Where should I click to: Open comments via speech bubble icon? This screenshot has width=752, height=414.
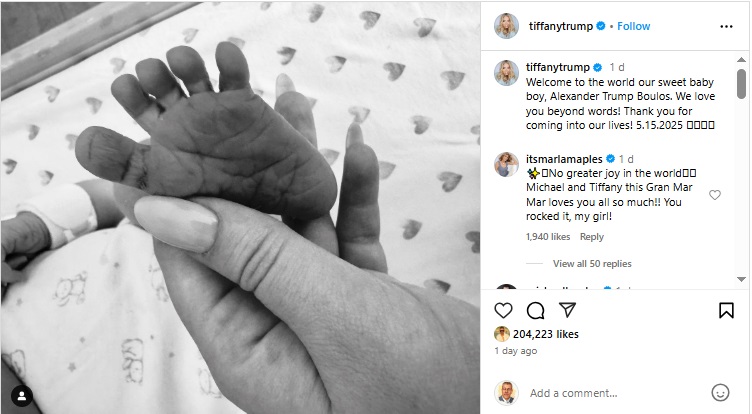coord(535,310)
